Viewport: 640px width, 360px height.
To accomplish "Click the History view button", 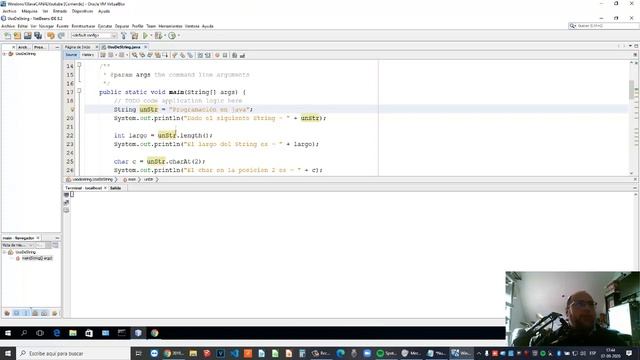I will click(x=87, y=55).
